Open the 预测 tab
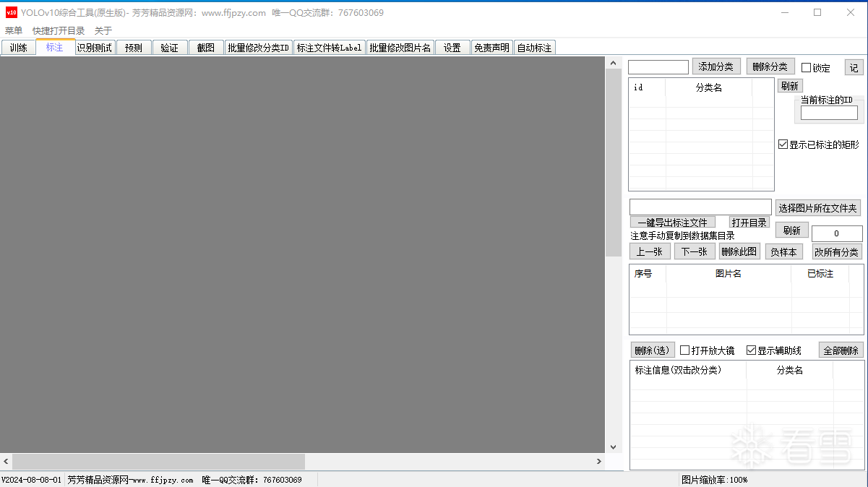Screen dimensions: 868x487 pos(134,48)
